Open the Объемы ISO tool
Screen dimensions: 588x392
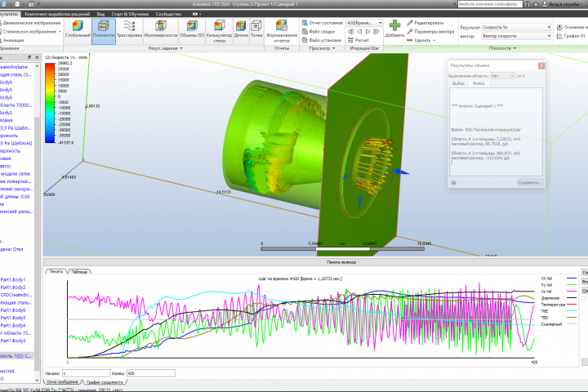pos(192,29)
